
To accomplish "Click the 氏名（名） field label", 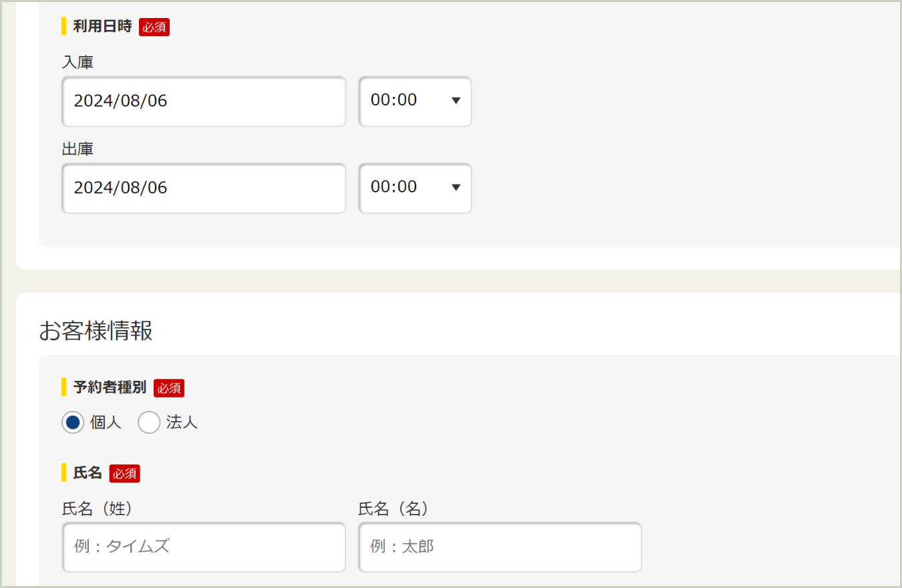I will pos(393,508).
